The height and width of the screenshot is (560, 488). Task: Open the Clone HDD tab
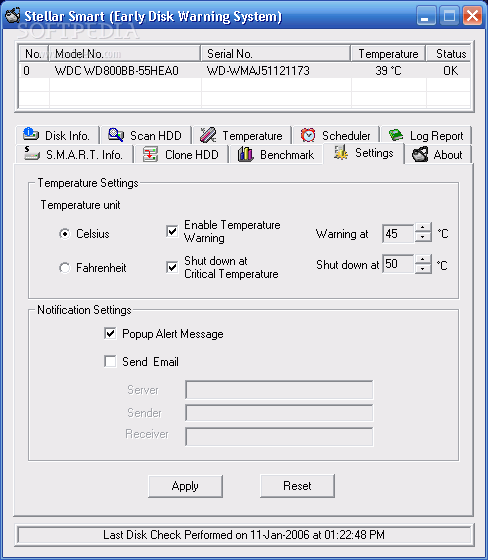(x=181, y=155)
